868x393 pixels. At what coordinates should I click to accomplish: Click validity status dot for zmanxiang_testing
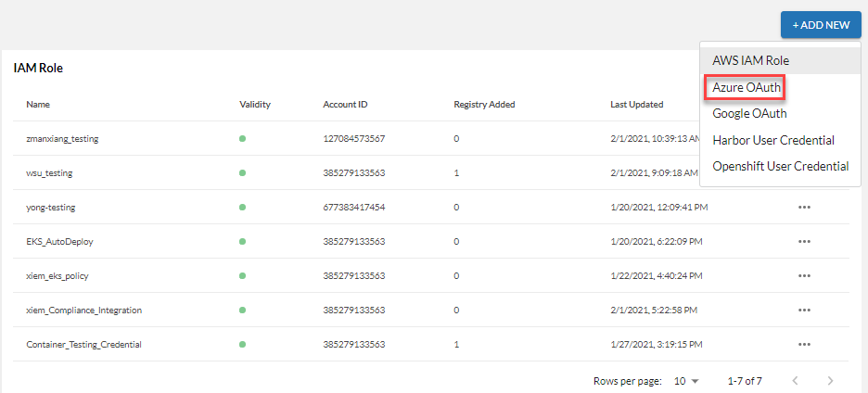(242, 138)
